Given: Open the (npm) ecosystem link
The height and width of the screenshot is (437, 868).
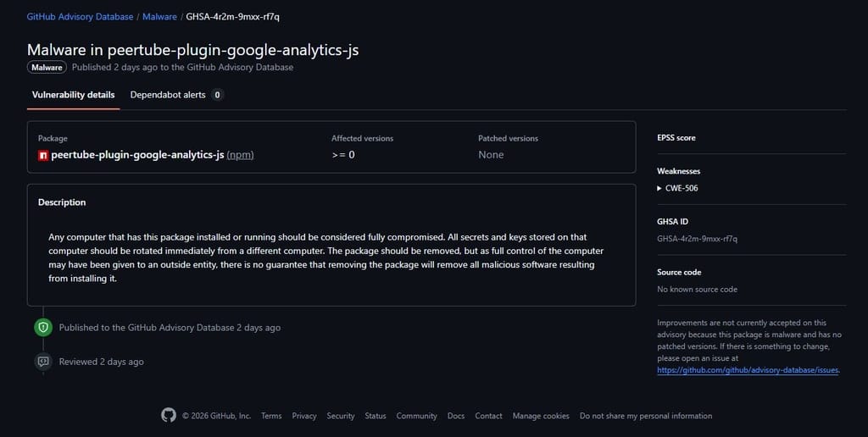Looking at the screenshot, I should [x=240, y=155].
